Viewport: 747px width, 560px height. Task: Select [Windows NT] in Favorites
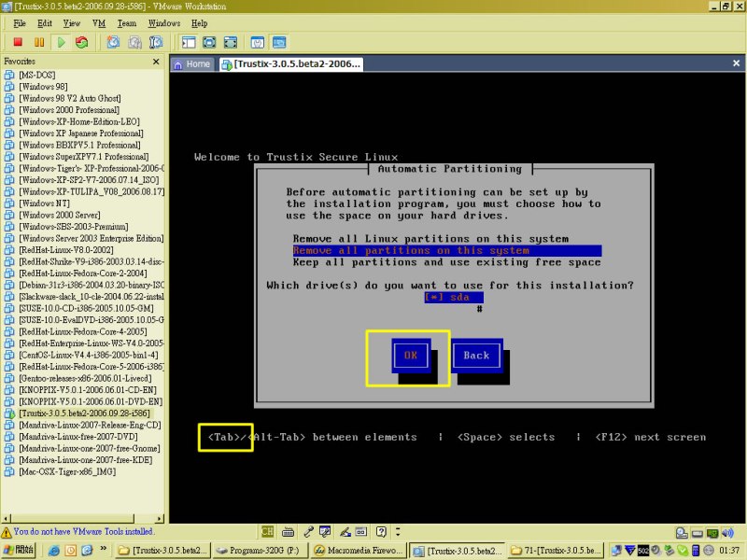point(44,203)
